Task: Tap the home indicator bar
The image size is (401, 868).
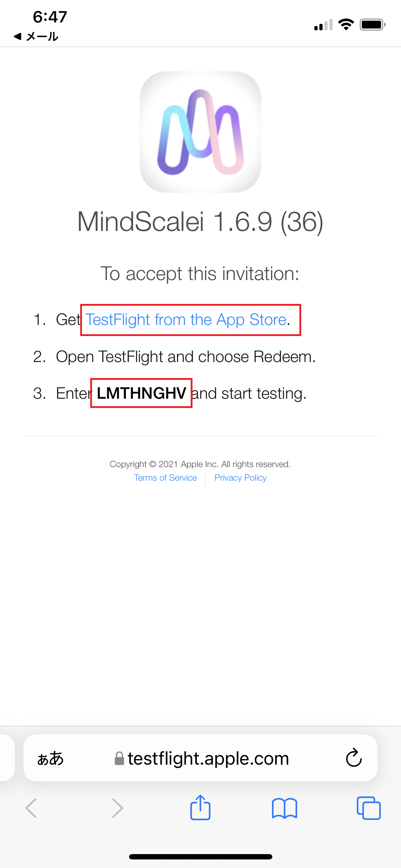Action: point(200,857)
